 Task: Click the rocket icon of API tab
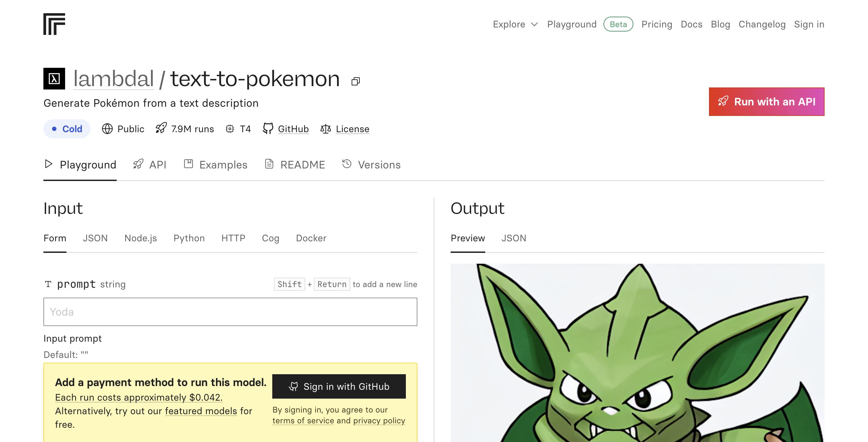[138, 164]
